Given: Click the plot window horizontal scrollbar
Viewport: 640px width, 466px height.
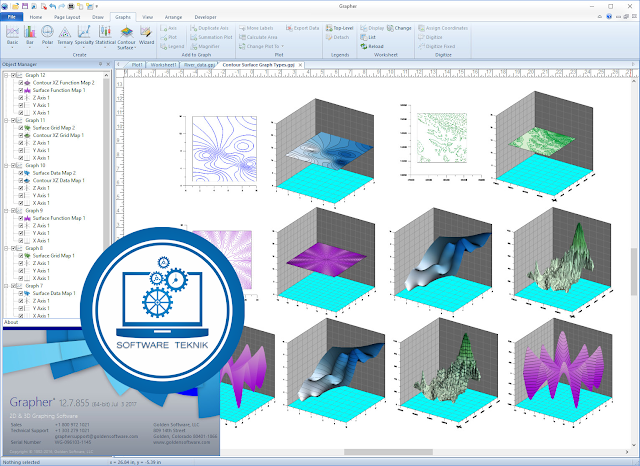Looking at the screenshot, I should (388, 452).
